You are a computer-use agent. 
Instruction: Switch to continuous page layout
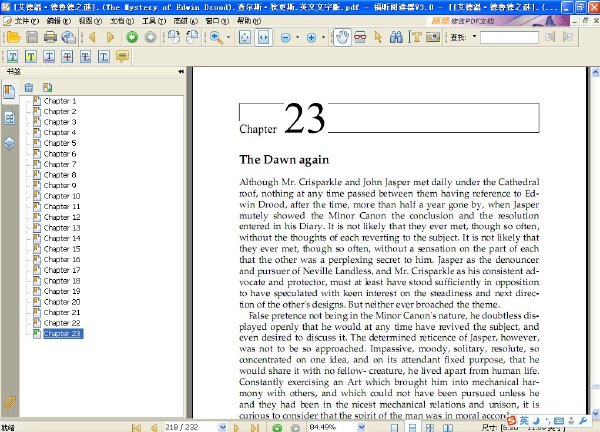(x=412, y=427)
